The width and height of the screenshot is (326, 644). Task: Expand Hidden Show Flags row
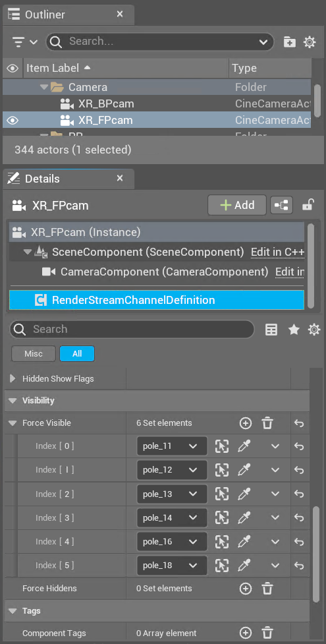13,378
